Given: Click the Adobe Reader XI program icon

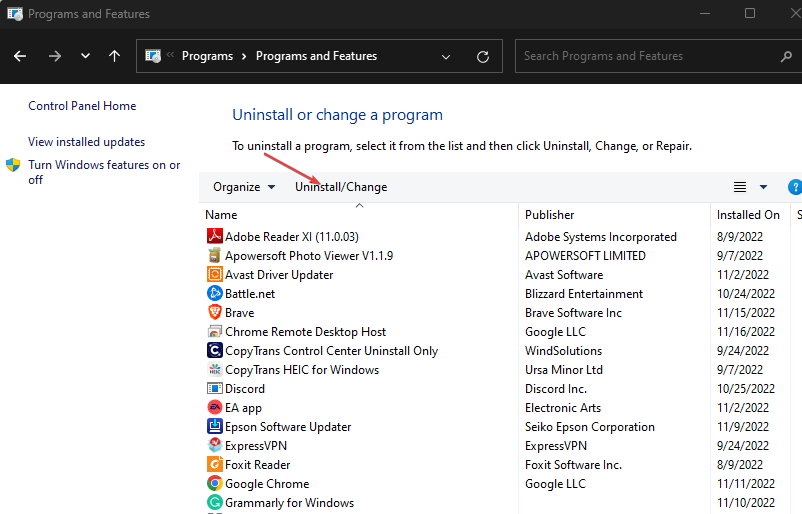Looking at the screenshot, I should click(214, 236).
